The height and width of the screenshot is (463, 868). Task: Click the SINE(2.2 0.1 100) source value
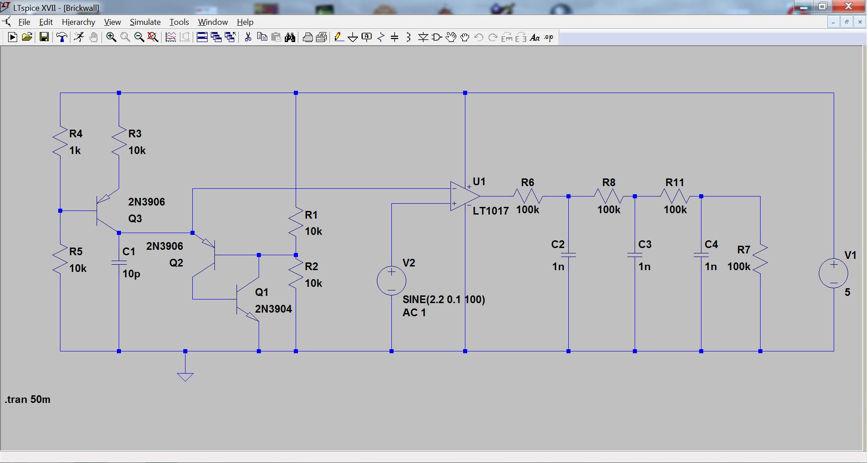pyautogui.click(x=444, y=299)
